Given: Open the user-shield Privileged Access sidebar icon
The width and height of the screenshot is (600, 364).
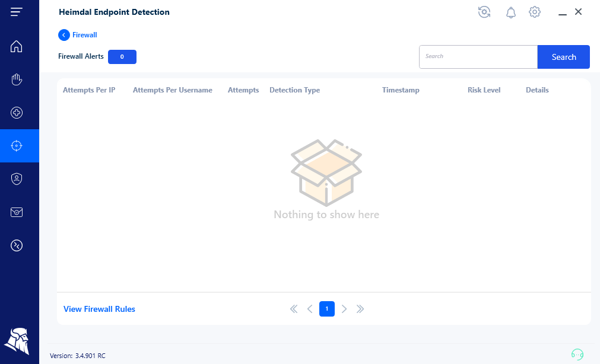Looking at the screenshot, I should pos(16,178).
